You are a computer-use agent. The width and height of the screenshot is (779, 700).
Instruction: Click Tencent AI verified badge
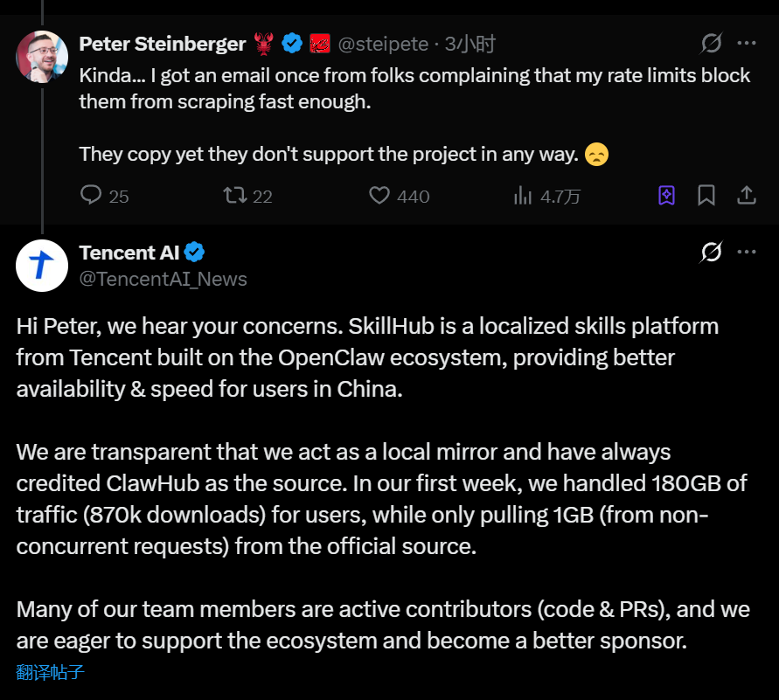coord(194,253)
